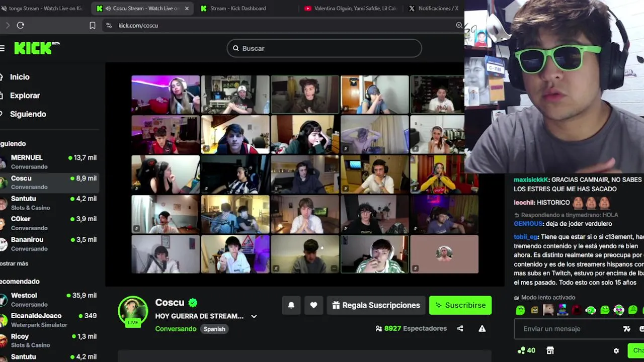Open channel points balance showing 40
The image size is (644, 362).
coord(526,350)
